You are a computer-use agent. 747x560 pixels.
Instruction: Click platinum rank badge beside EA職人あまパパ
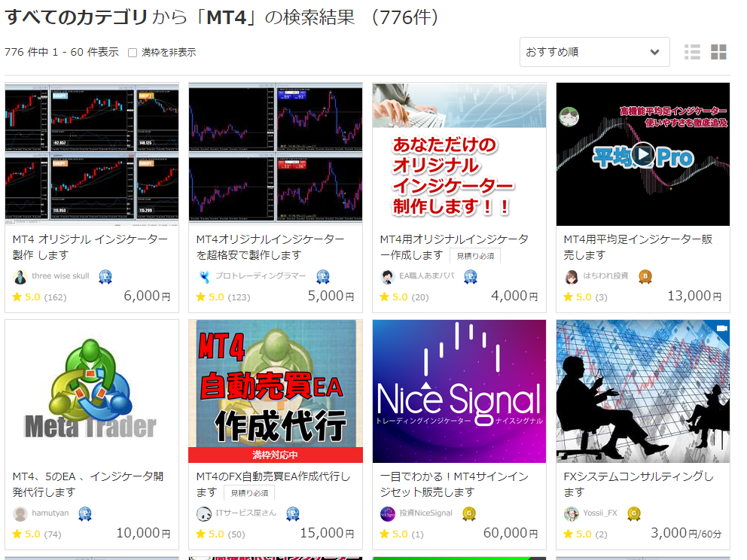point(471,277)
